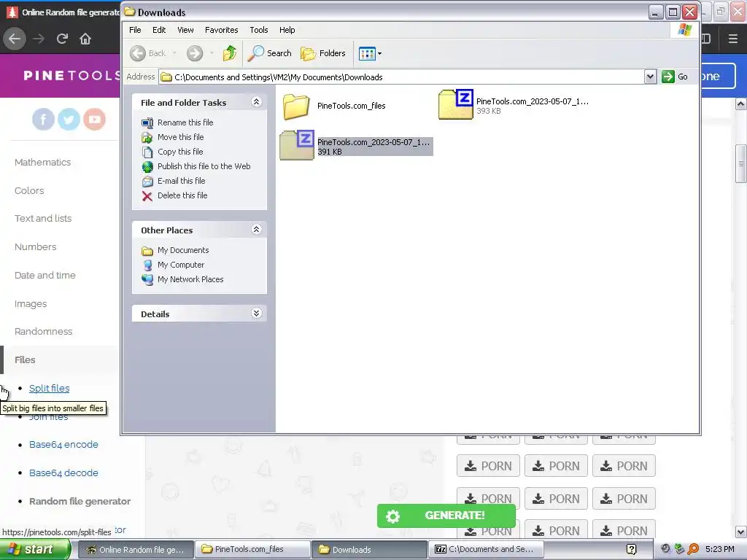Click the help question mark tray icon
Image resolution: width=747 pixels, height=560 pixels.
tap(631, 550)
